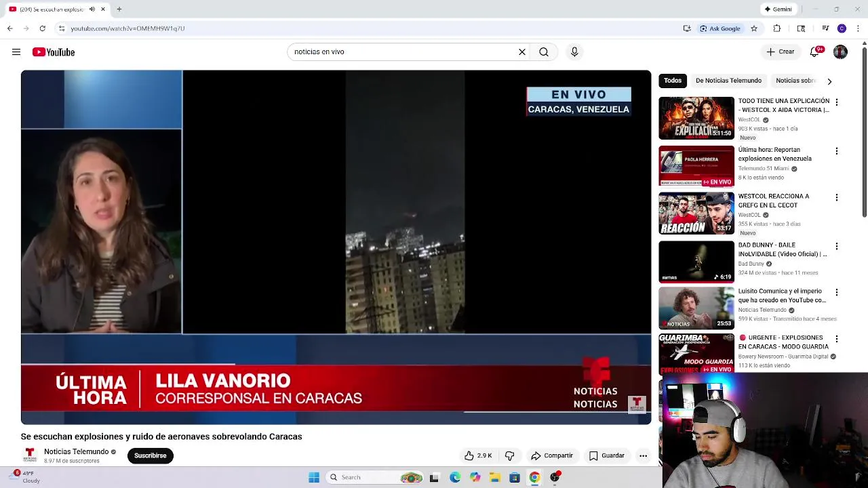The width and height of the screenshot is (868, 488).
Task: Click the Telemundo watermark in the player corner
Action: pos(636,404)
